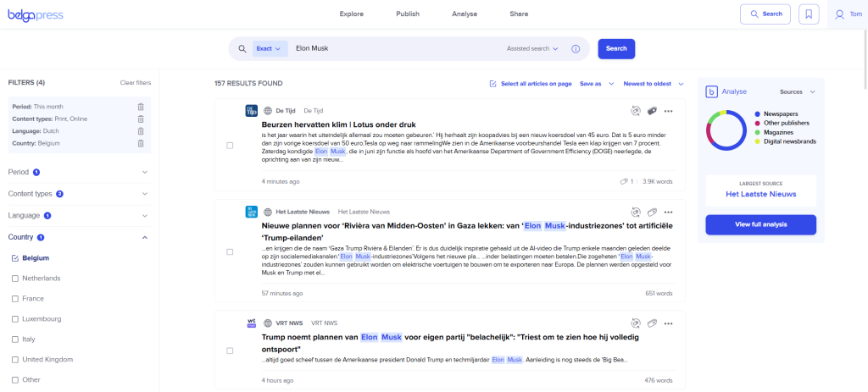Click similar-articles link icon on Het Laatste Nieuws article
The height and width of the screenshot is (392, 868).
pos(636,212)
